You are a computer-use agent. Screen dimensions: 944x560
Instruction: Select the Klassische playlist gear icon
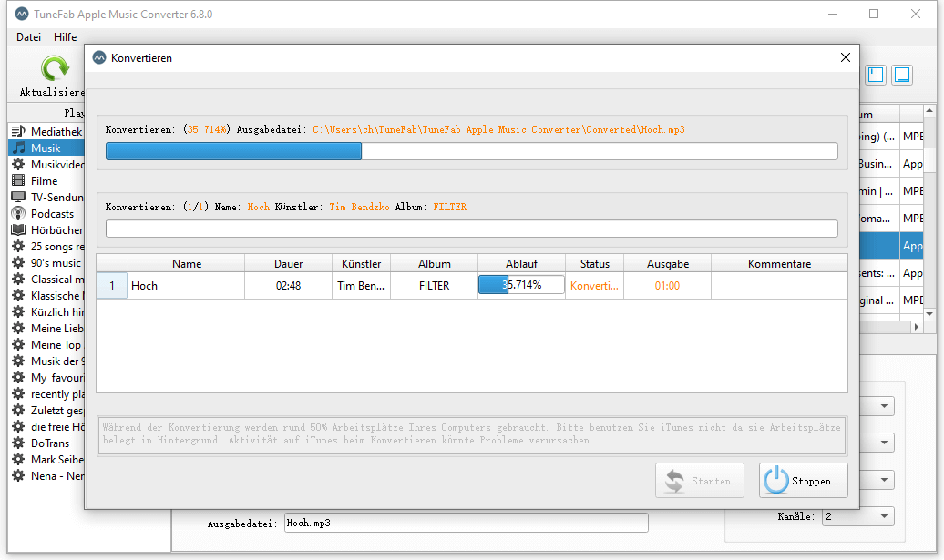[18, 295]
